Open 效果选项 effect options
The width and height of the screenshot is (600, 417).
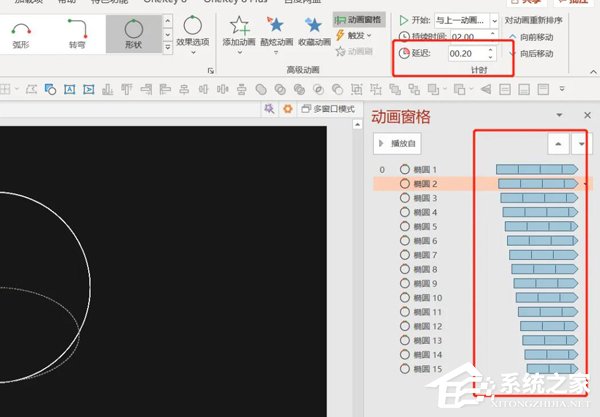[x=193, y=35]
